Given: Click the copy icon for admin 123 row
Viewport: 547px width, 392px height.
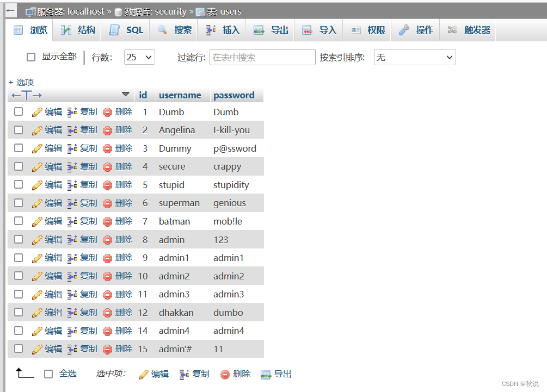Looking at the screenshot, I should 72,240.
